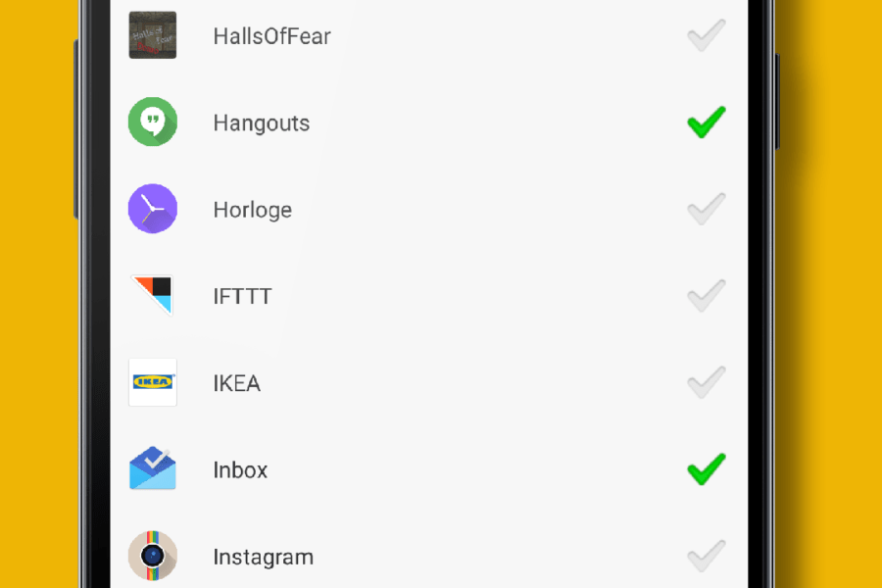Enable the HallsOfFear checkmark
The image size is (882, 588).
point(707,35)
